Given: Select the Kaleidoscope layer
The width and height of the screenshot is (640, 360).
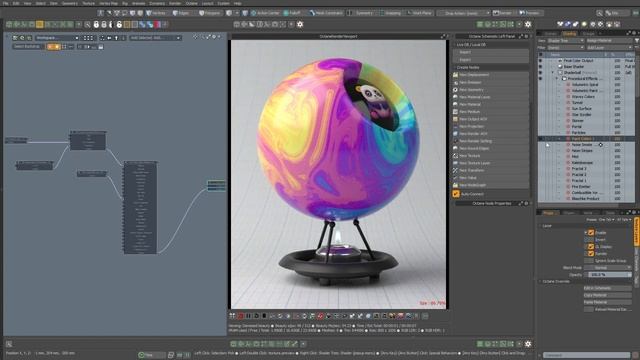Looking at the screenshot, I should 582,162.
